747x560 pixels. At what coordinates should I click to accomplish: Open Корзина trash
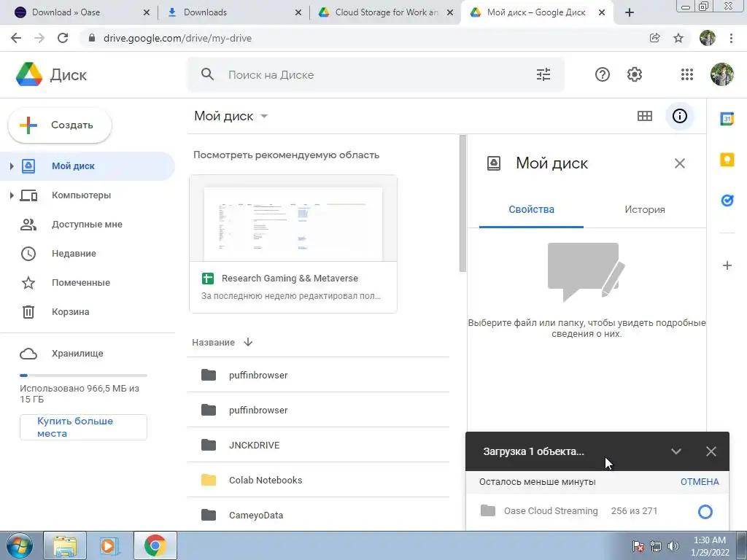click(x=71, y=311)
